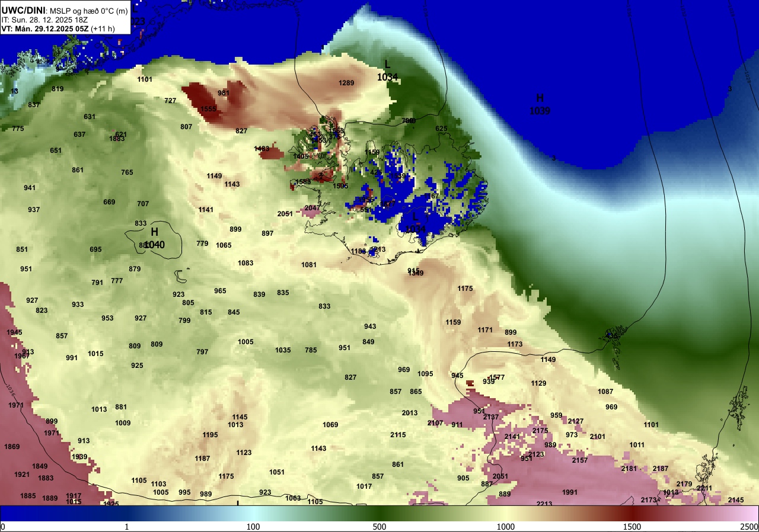Click the 1017 height value

point(364,486)
